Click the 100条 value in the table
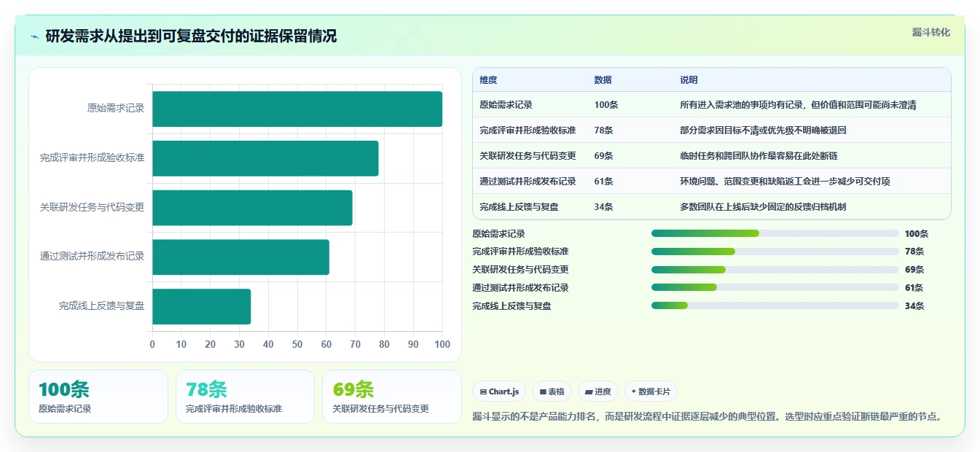980x452 pixels. click(x=606, y=105)
